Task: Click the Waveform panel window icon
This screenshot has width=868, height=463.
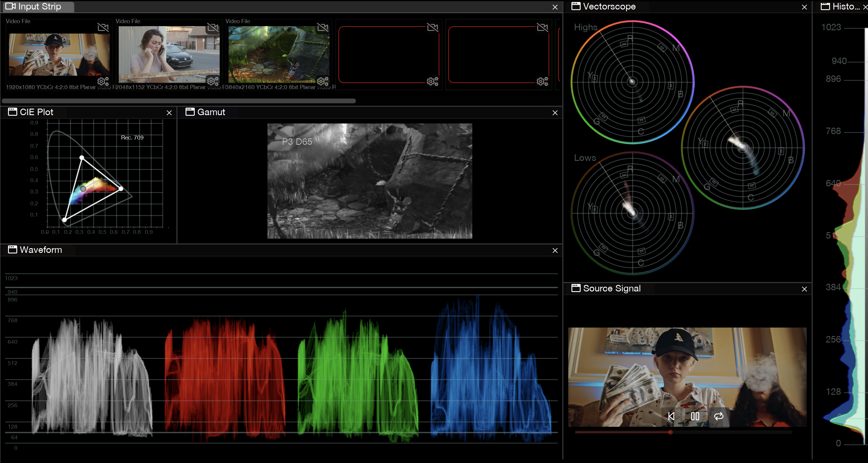Action: (x=12, y=250)
